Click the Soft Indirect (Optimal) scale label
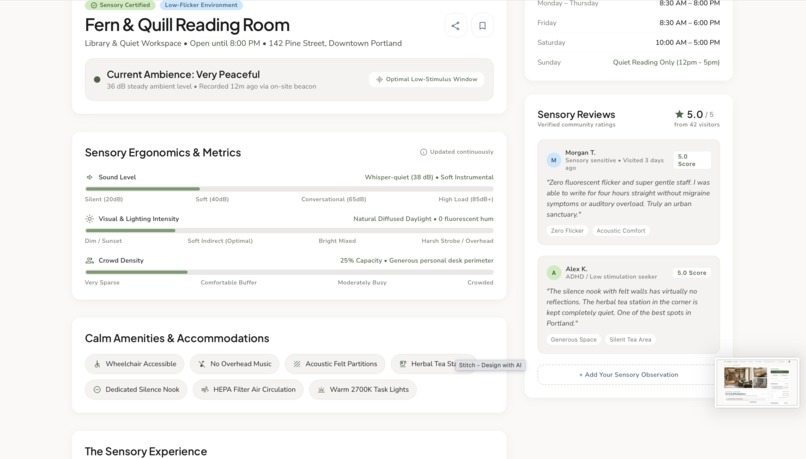Screen dimensions: 806x459 tap(220, 241)
